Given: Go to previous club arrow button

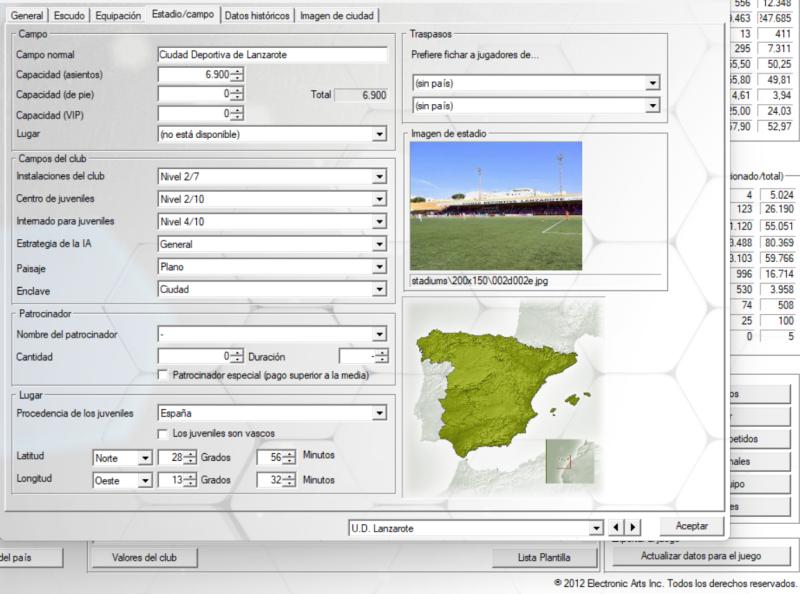Looking at the screenshot, I should [616, 527].
